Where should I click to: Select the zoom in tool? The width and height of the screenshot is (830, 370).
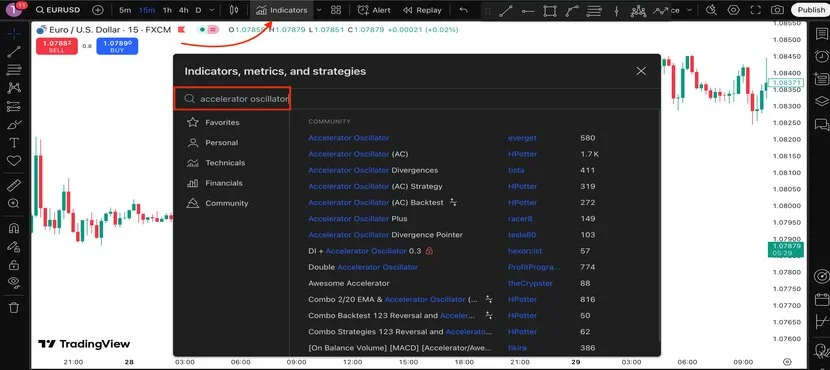point(14,203)
